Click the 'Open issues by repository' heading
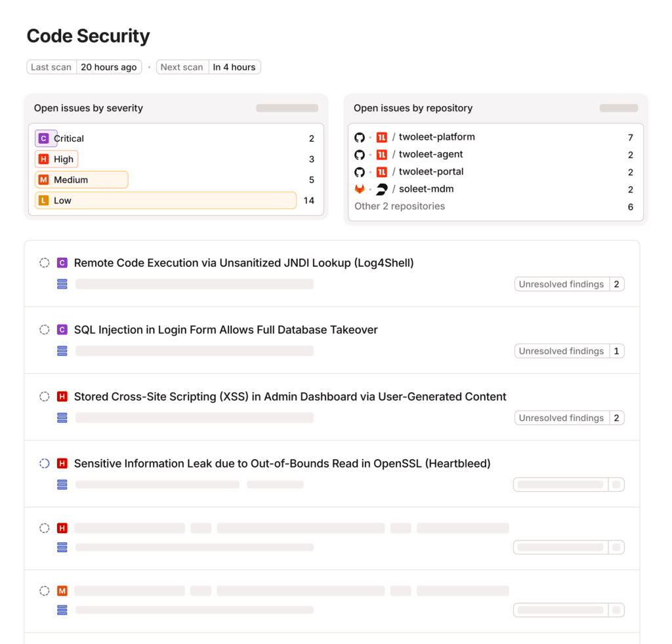The image size is (672, 644). click(413, 108)
